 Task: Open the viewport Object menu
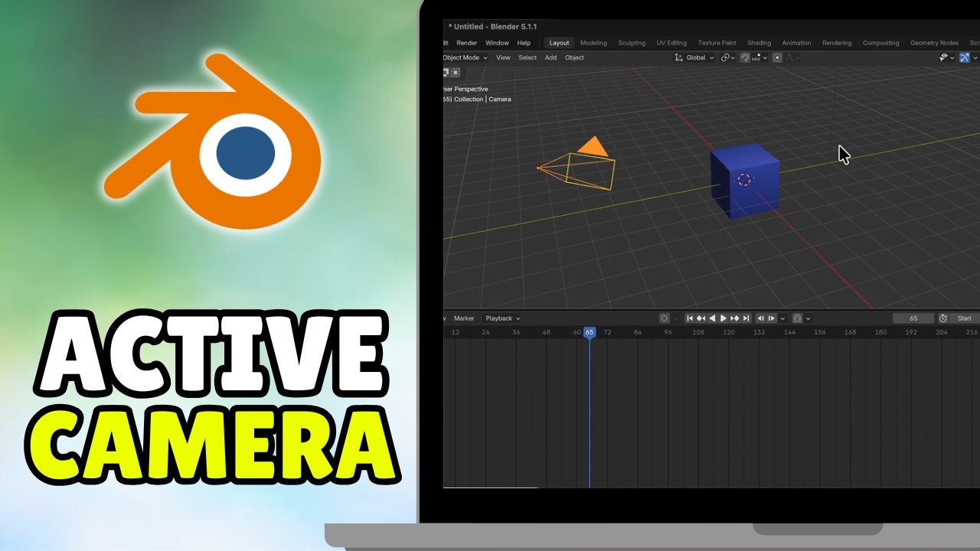tap(574, 57)
